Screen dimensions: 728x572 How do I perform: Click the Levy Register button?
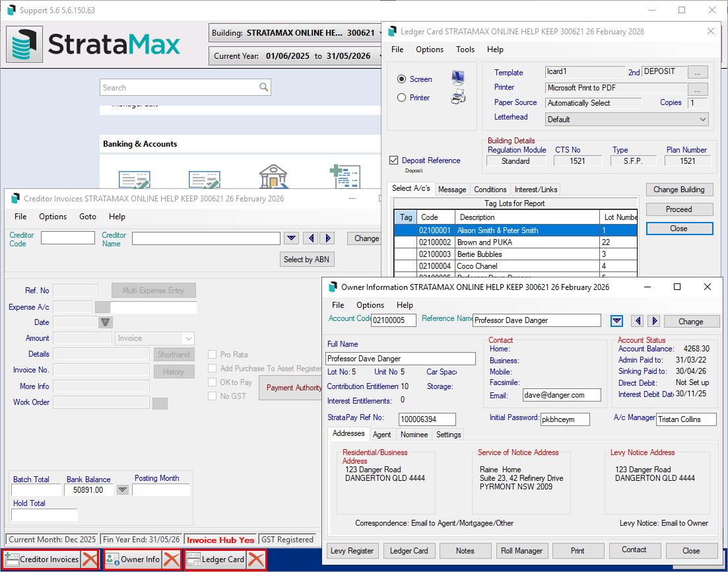click(x=352, y=550)
